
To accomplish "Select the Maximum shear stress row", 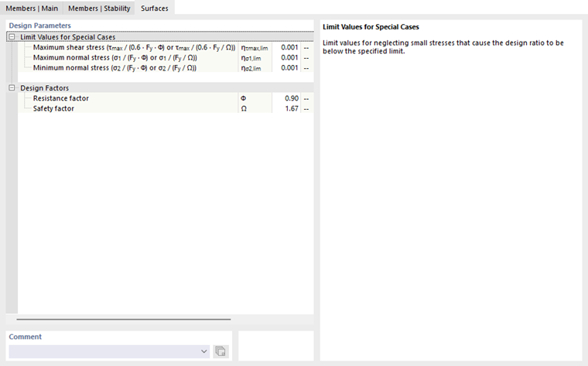I will pyautogui.click(x=166, y=47).
